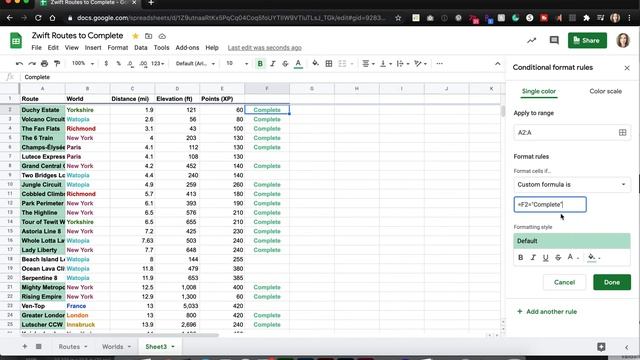The height and width of the screenshot is (360, 640).
Task: Switch to the Routes sheet tab
Action: coord(69,347)
